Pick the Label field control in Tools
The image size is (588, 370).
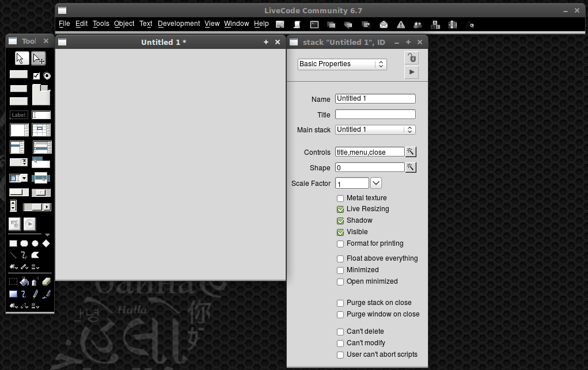coord(19,115)
